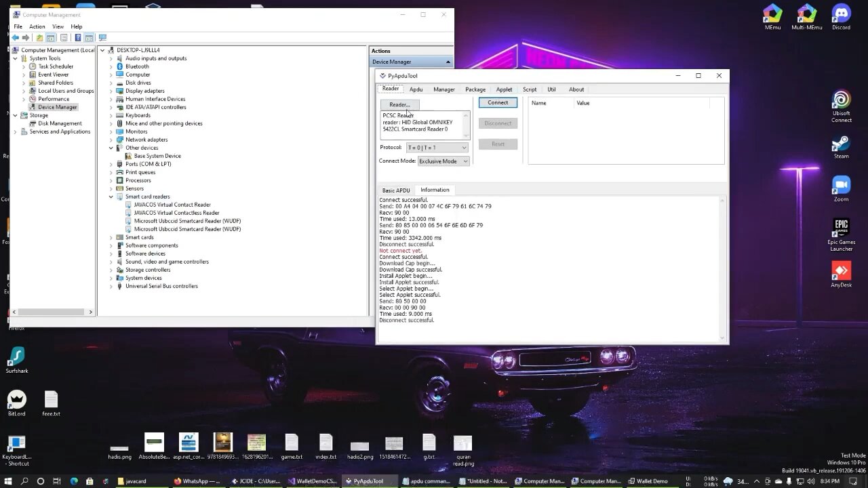The height and width of the screenshot is (488, 868).
Task: Select Device Manager in left tree
Action: pyautogui.click(x=57, y=107)
